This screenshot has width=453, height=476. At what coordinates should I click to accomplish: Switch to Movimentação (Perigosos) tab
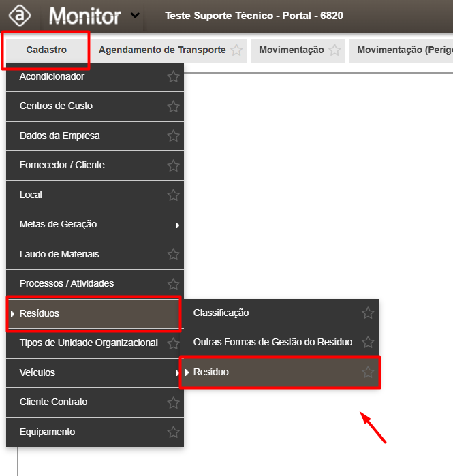click(x=403, y=50)
